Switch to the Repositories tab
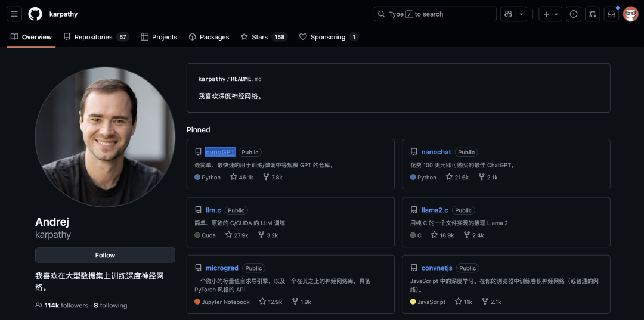644x320 pixels. (96, 37)
